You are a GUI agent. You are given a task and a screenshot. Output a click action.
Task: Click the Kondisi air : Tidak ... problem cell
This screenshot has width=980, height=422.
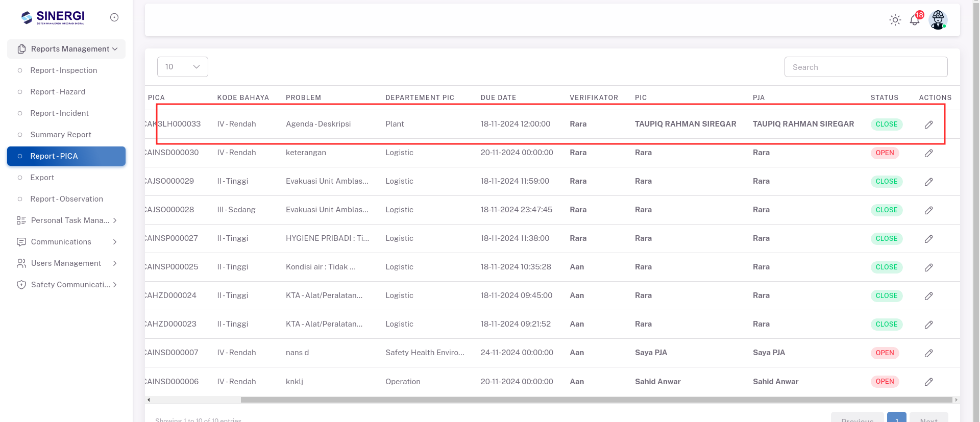[x=321, y=267]
